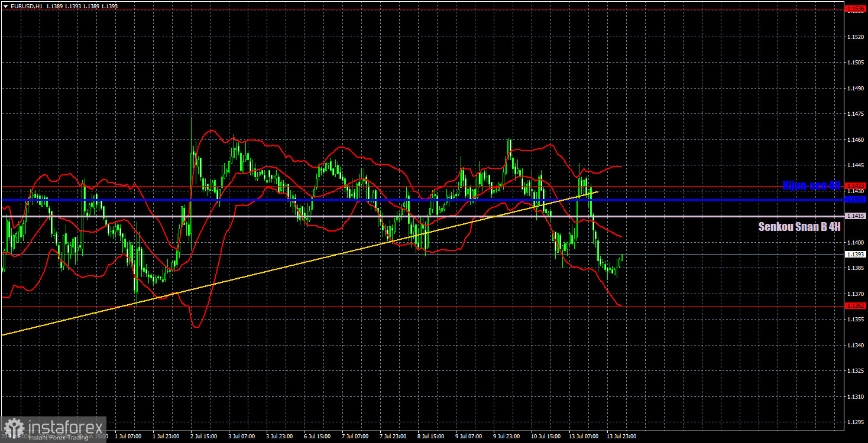Screen dimensions: 868x443
Task: Click the 9 Jul 23:00 time label
Action: click(507, 437)
